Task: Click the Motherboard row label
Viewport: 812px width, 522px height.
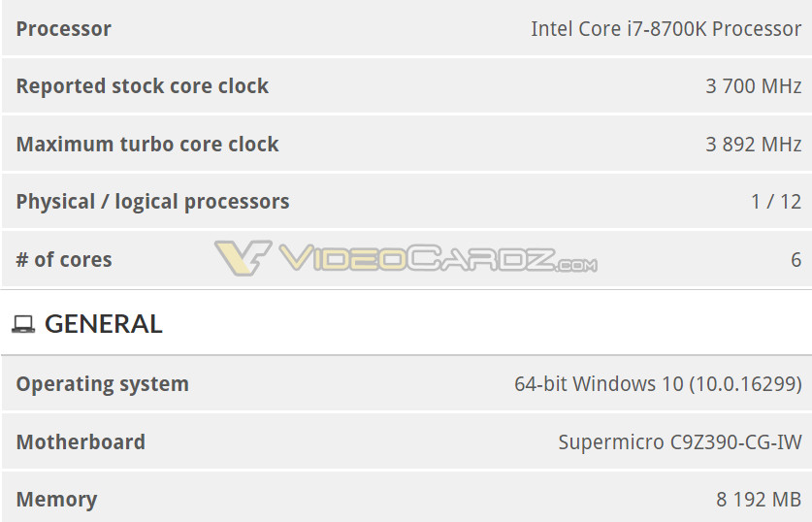Action: (x=81, y=442)
